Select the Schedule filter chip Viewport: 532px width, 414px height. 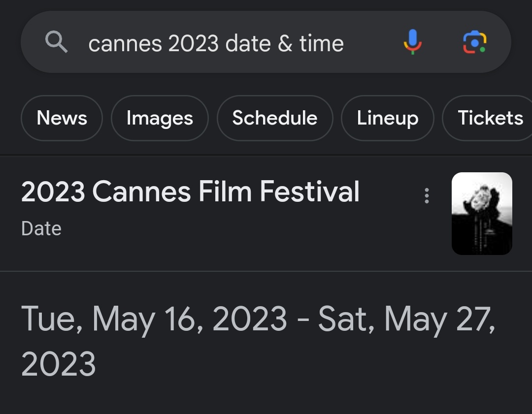tap(274, 118)
